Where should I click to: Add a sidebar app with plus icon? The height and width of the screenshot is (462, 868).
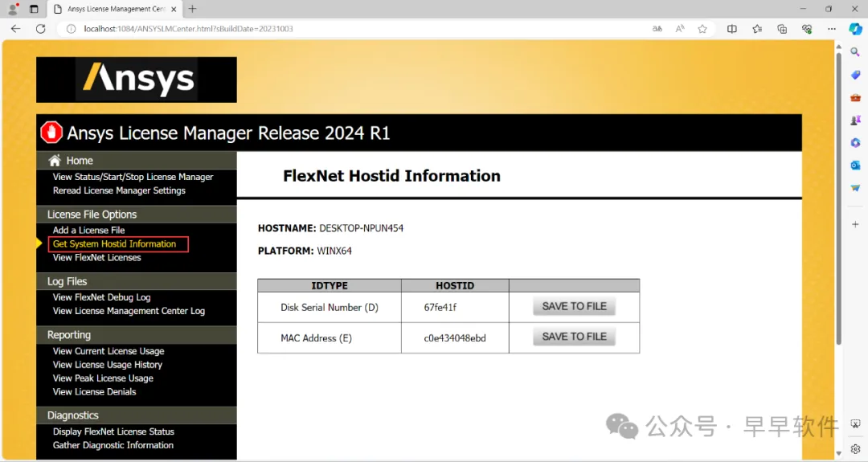point(855,224)
